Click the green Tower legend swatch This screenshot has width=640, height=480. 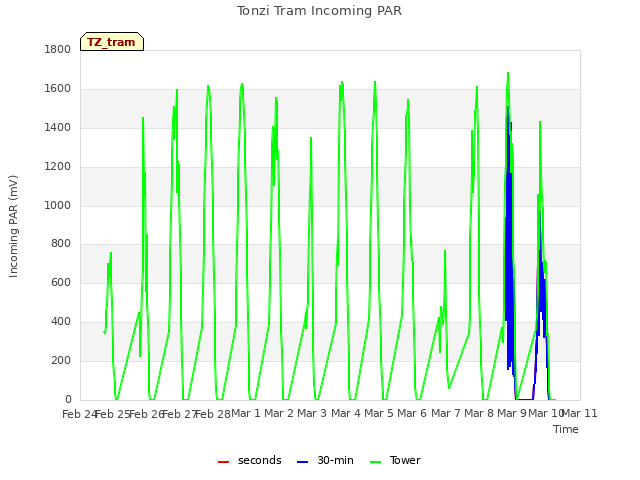pyautogui.click(x=375, y=462)
